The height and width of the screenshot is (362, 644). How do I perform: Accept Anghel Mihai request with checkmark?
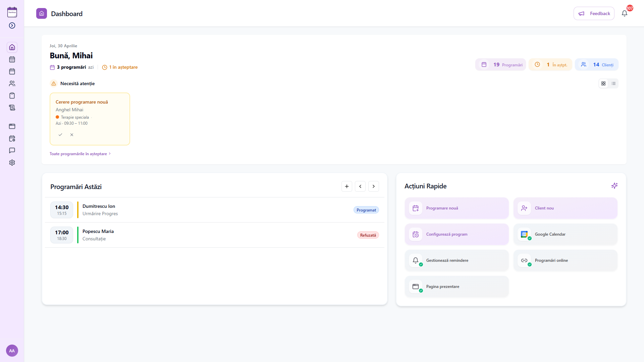click(x=60, y=135)
